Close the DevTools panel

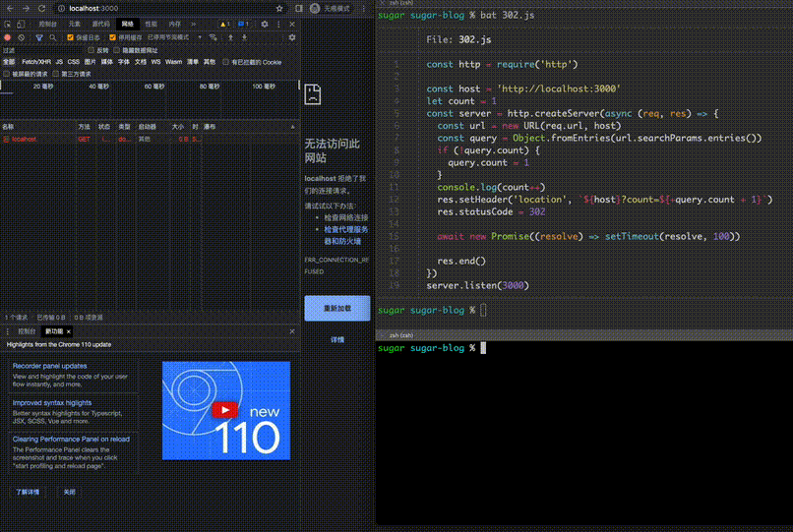pos(292,24)
